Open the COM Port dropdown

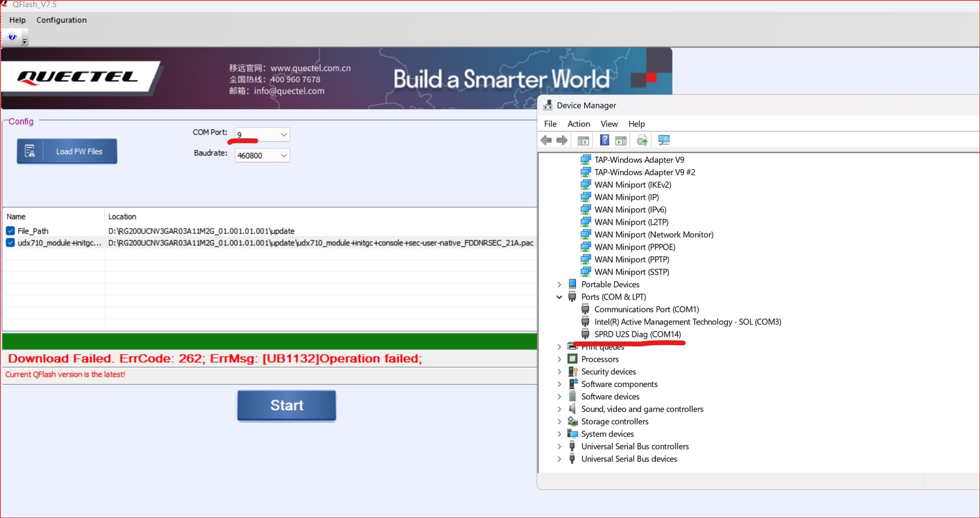283,135
